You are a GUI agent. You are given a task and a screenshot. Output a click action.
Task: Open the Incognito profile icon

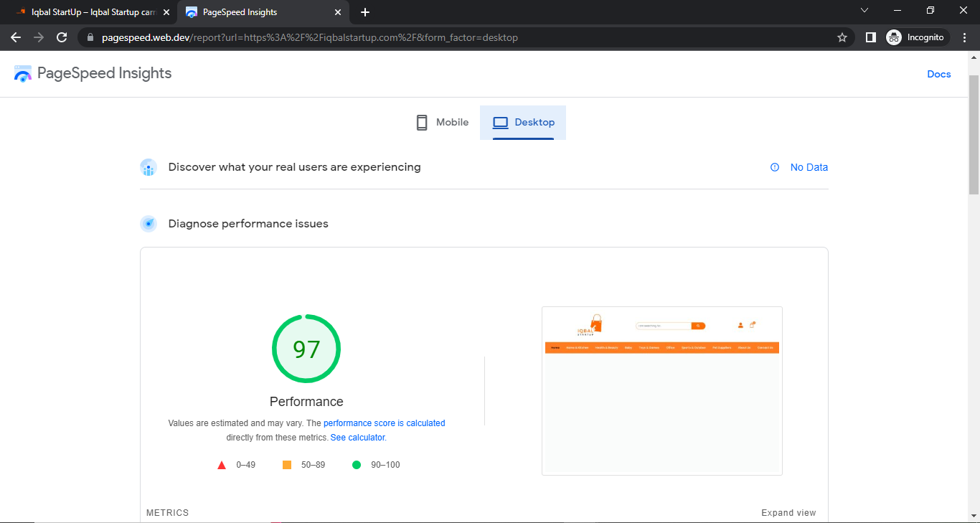(x=894, y=37)
